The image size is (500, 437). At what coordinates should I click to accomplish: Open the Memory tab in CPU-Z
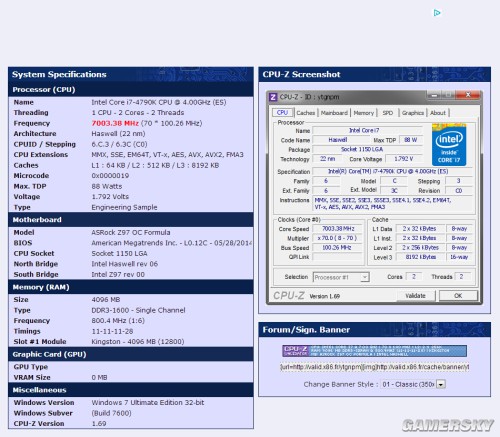(x=364, y=113)
